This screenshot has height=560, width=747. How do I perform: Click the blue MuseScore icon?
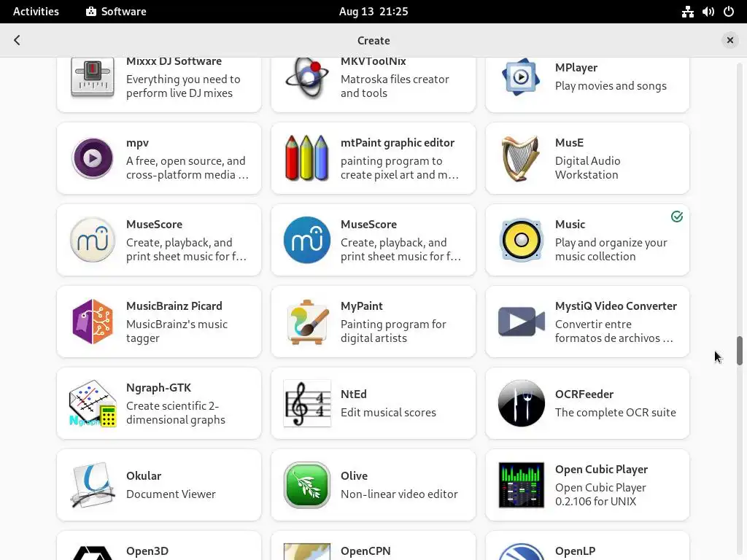coord(307,239)
